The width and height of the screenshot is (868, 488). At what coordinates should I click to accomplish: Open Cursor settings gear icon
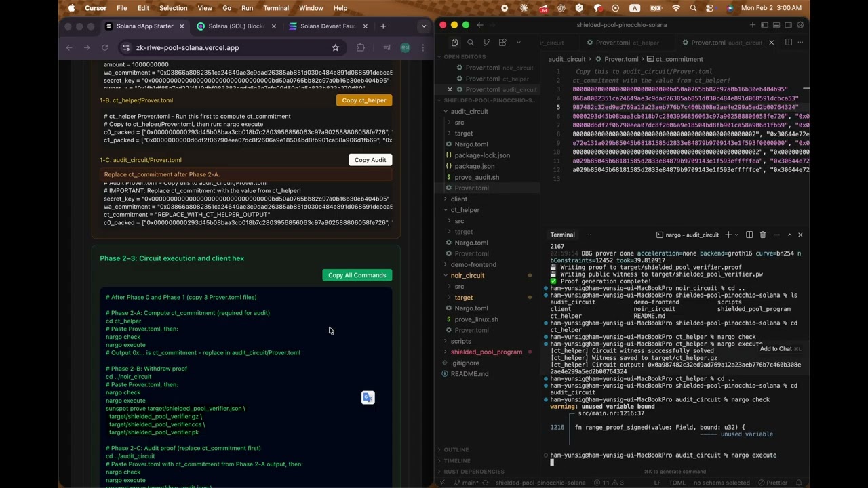pyautogui.click(x=801, y=25)
